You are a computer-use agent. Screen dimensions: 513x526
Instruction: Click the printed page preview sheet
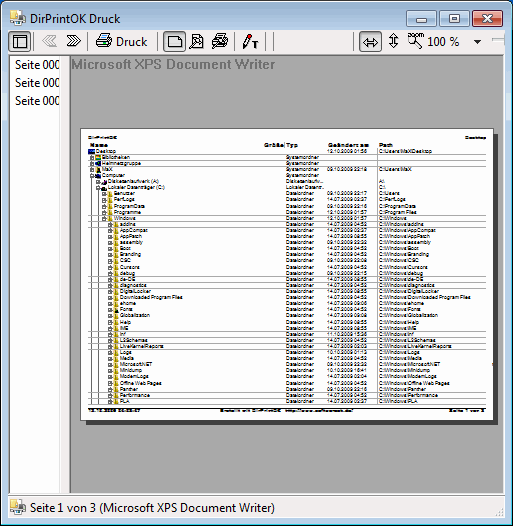point(287,274)
